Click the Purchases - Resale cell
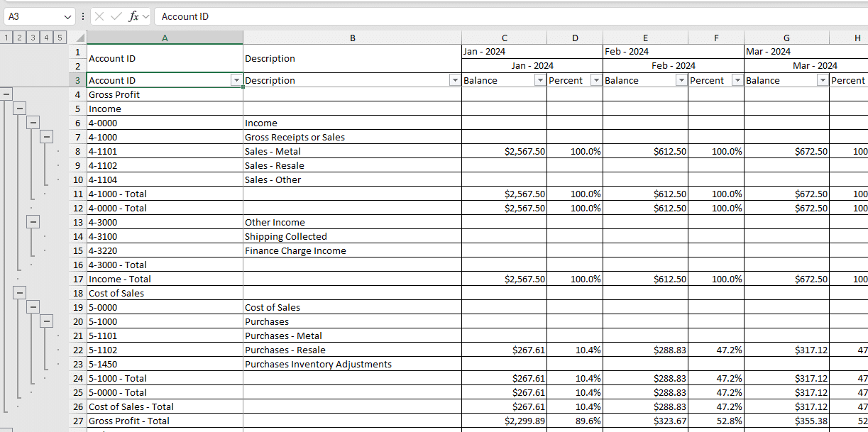 point(352,350)
